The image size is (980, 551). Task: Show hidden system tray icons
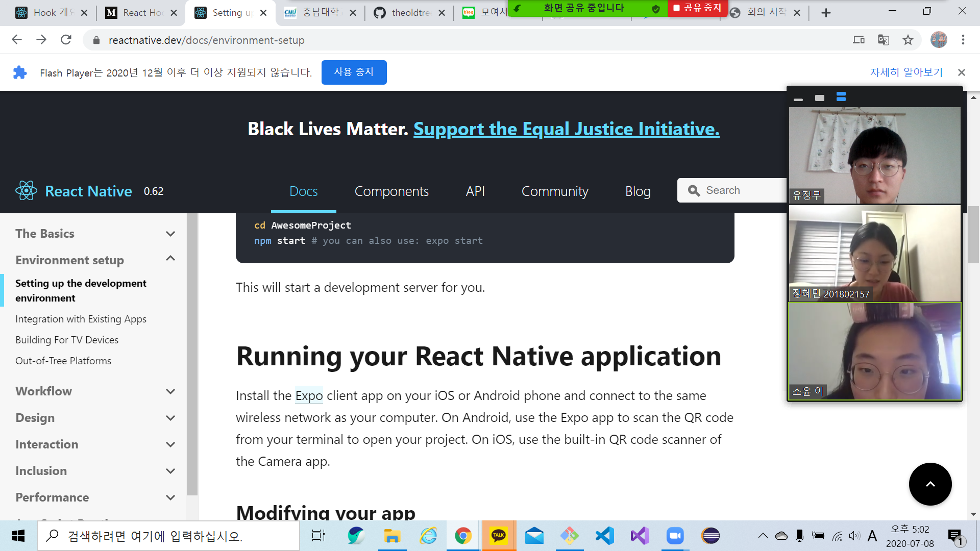click(763, 536)
